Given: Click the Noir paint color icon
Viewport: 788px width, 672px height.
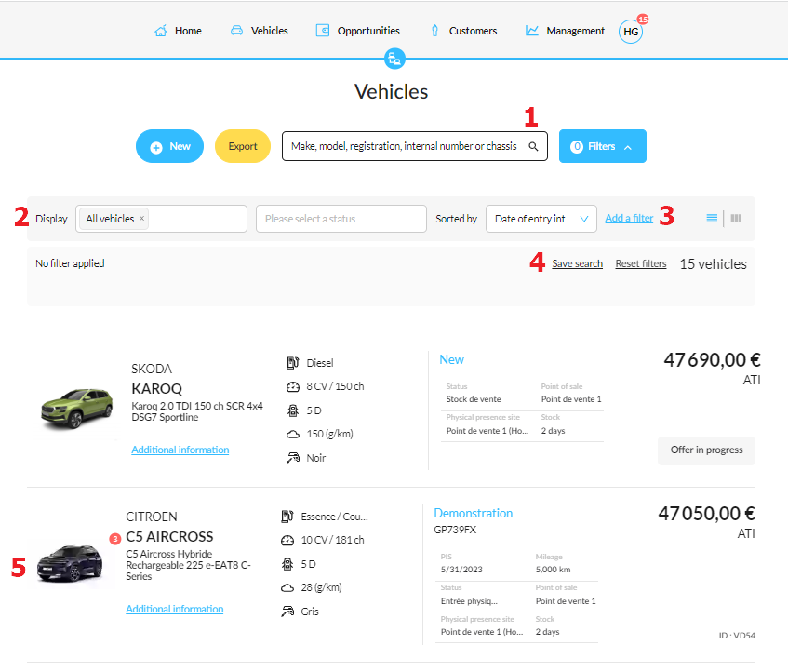Looking at the screenshot, I should click(x=292, y=458).
